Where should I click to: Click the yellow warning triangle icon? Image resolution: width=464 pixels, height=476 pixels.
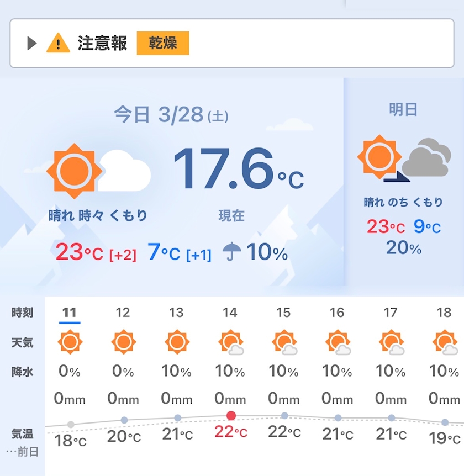[x=58, y=43]
